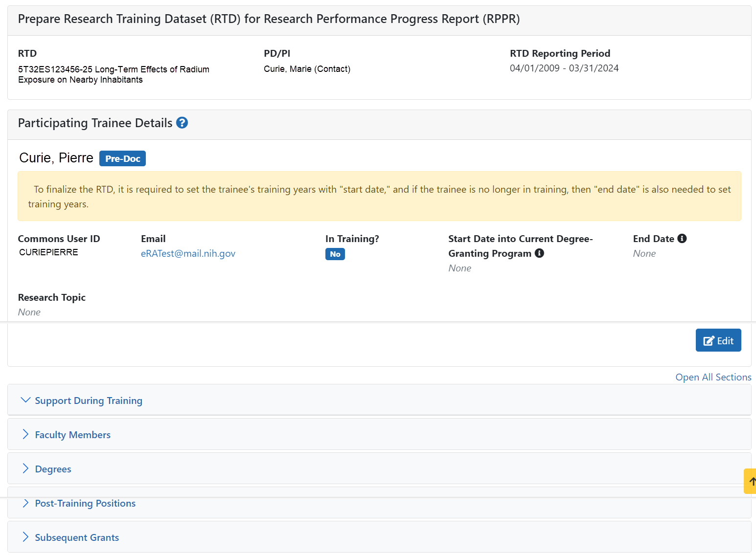Click the End Date info icon
This screenshot has height=557, width=756.
click(682, 239)
